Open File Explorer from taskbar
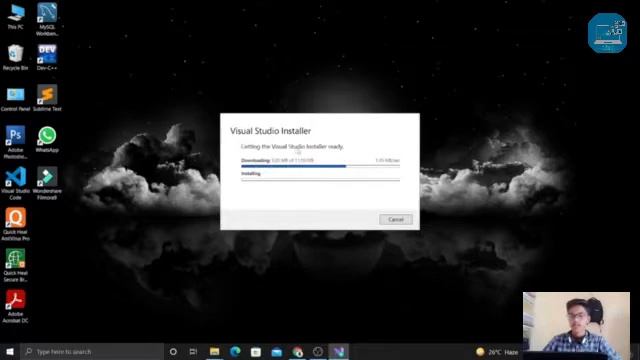The height and width of the screenshot is (360, 640). pos(214,351)
